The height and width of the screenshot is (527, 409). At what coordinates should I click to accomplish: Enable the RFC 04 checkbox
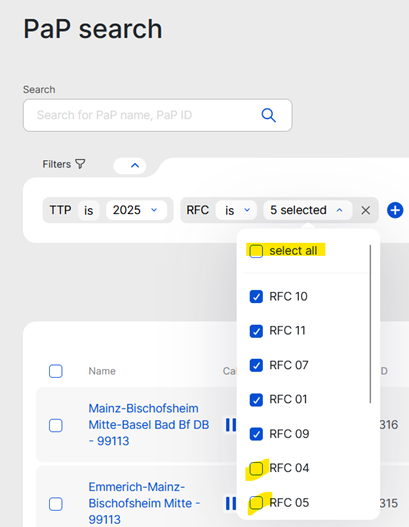[x=256, y=468]
